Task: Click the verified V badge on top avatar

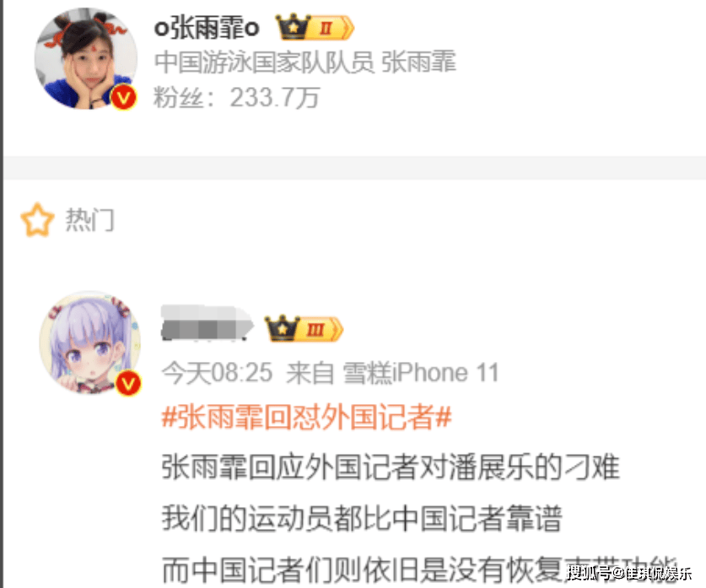Action: [x=124, y=97]
